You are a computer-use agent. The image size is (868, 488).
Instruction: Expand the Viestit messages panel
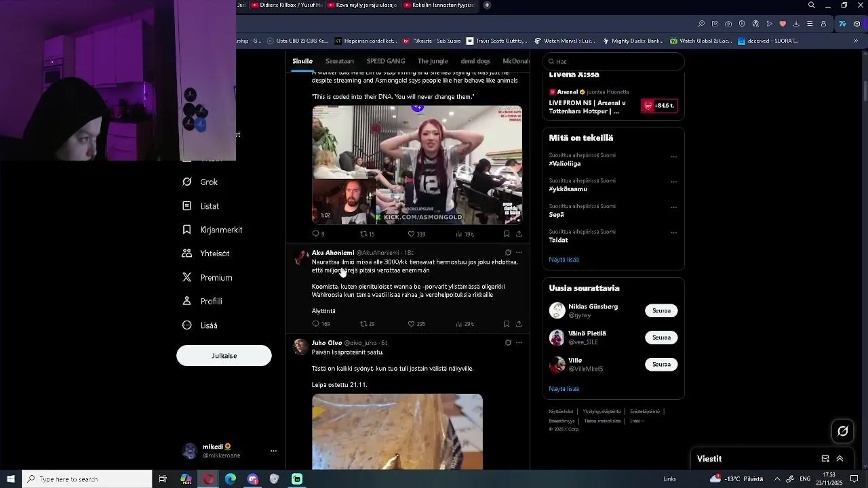pos(840,459)
